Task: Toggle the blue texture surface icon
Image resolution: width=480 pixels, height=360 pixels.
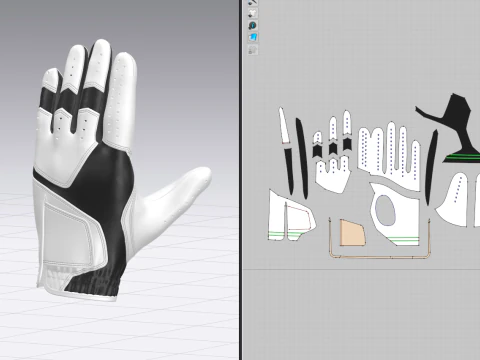Action: point(253,38)
